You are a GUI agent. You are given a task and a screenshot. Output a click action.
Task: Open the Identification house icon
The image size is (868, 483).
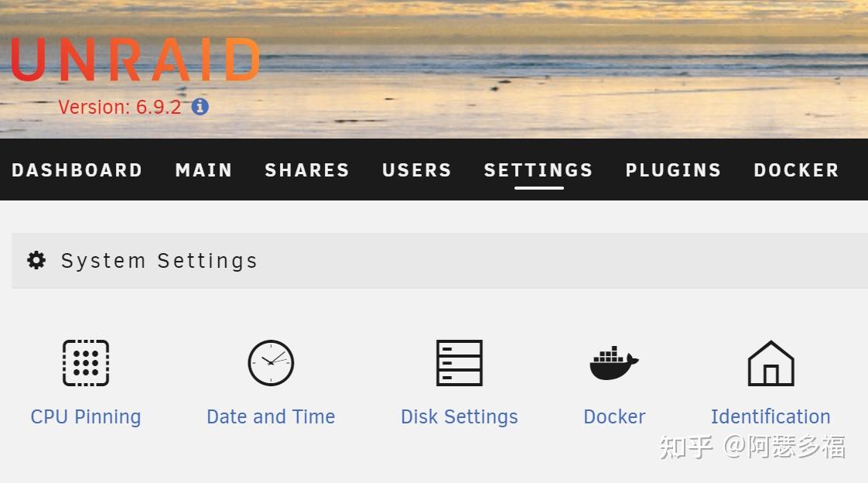coord(771,363)
